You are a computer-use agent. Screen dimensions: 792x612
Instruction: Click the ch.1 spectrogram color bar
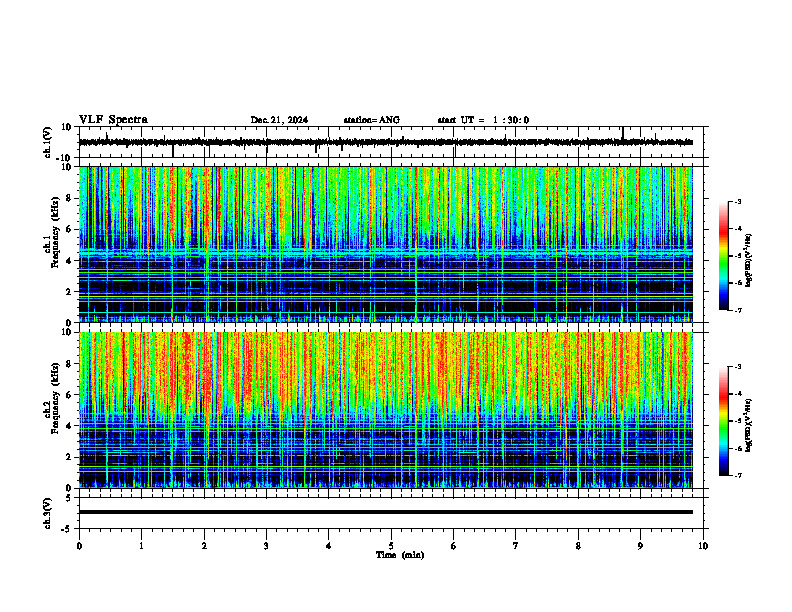point(723,256)
